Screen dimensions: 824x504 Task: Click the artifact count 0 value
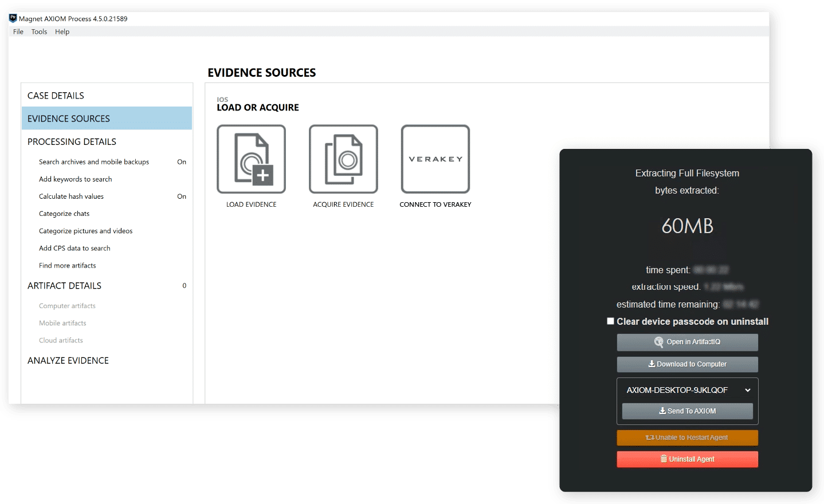point(184,286)
